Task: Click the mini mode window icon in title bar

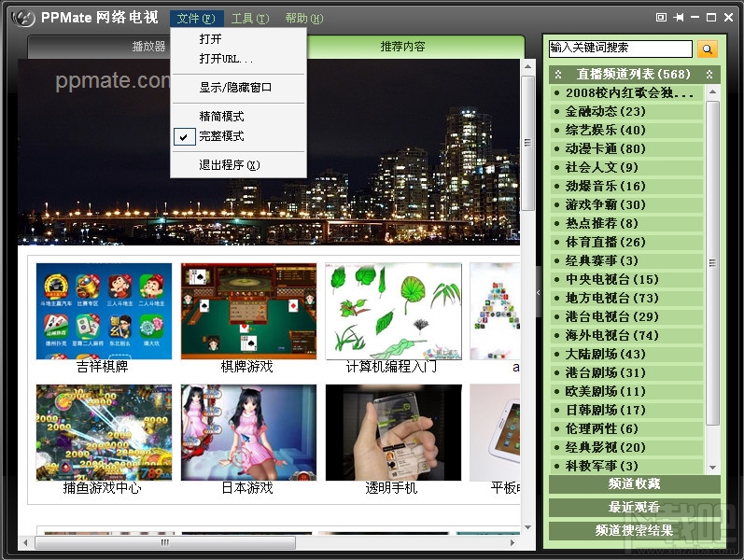Action: pyautogui.click(x=661, y=18)
